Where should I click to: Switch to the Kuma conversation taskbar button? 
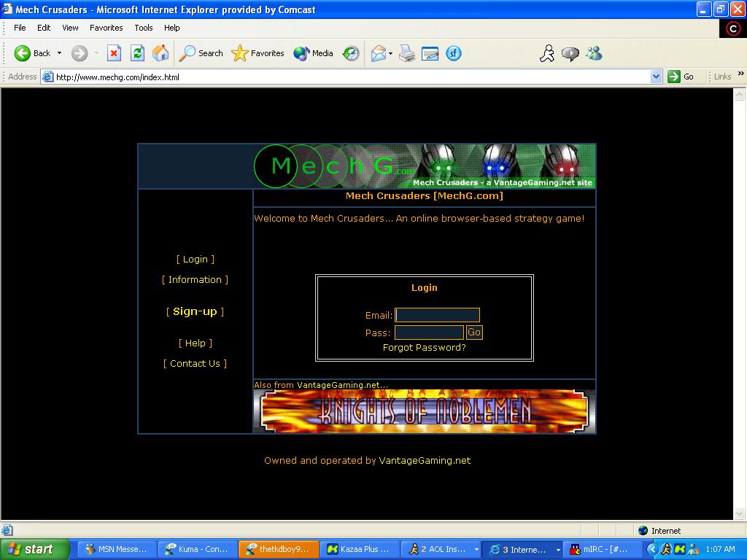197,550
